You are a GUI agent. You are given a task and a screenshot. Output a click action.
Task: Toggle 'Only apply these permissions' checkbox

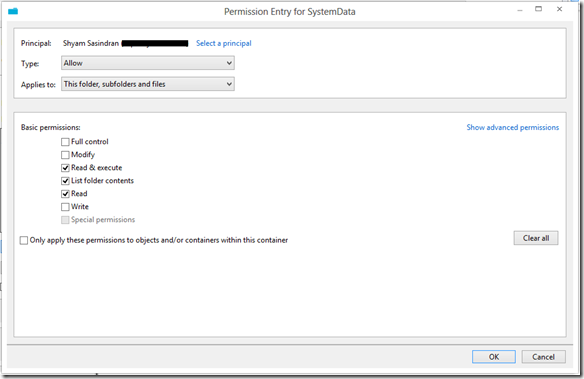tap(24, 241)
